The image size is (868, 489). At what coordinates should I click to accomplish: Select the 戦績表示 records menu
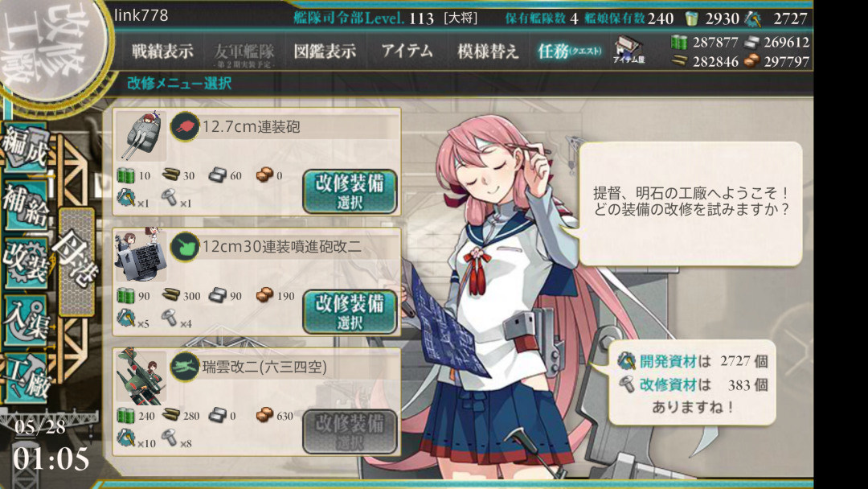[x=162, y=51]
